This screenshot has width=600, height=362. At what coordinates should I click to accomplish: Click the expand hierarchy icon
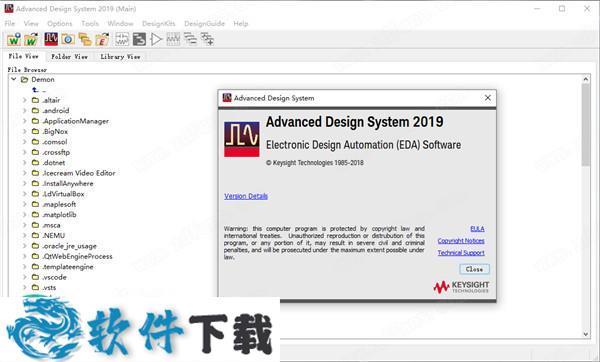[x=207, y=39]
